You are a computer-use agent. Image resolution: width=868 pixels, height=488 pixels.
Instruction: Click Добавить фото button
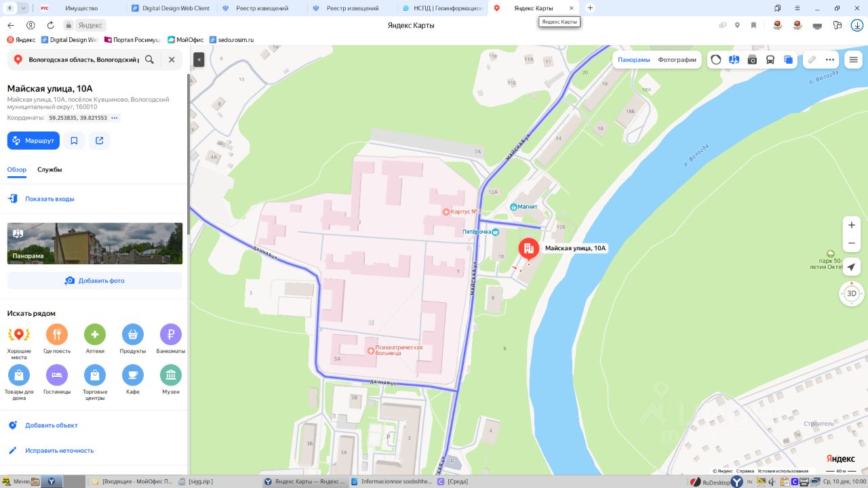click(95, 281)
